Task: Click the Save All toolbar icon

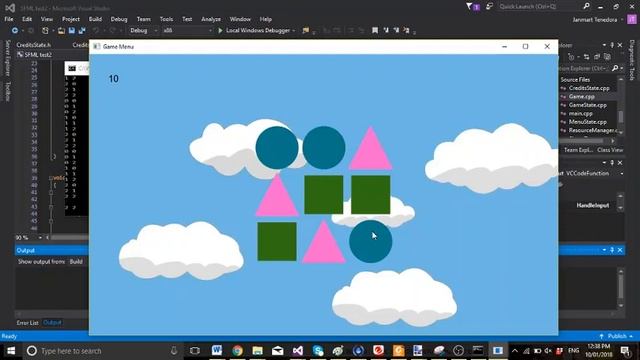Action: [x=82, y=31]
